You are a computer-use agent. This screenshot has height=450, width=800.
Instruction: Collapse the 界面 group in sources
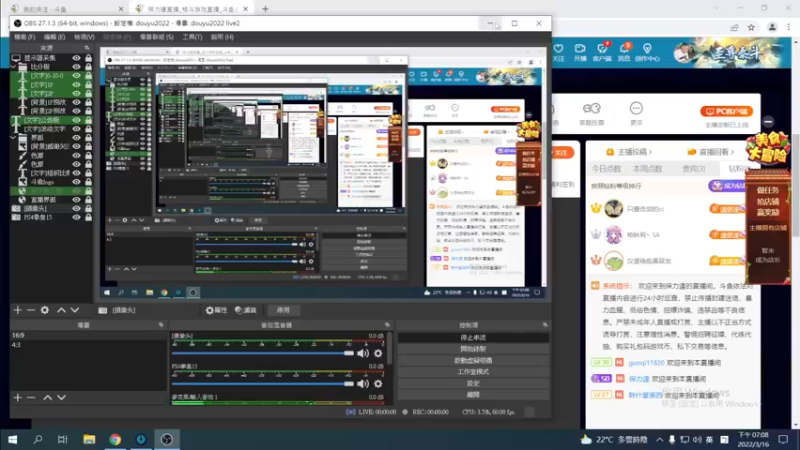(x=13, y=138)
